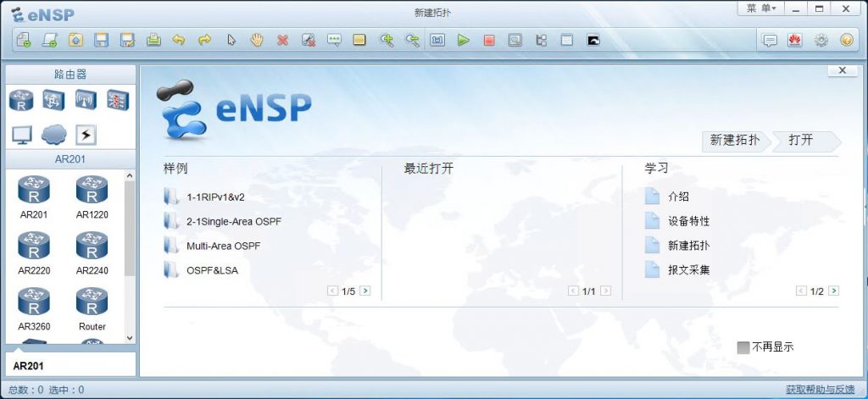Viewport: 868px width, 399px height.
Task: Click the Save toolbar icon
Action: pos(102,40)
